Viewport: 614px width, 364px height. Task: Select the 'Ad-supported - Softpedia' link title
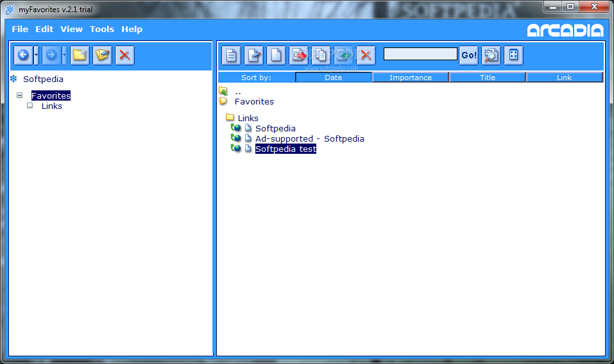coord(310,138)
